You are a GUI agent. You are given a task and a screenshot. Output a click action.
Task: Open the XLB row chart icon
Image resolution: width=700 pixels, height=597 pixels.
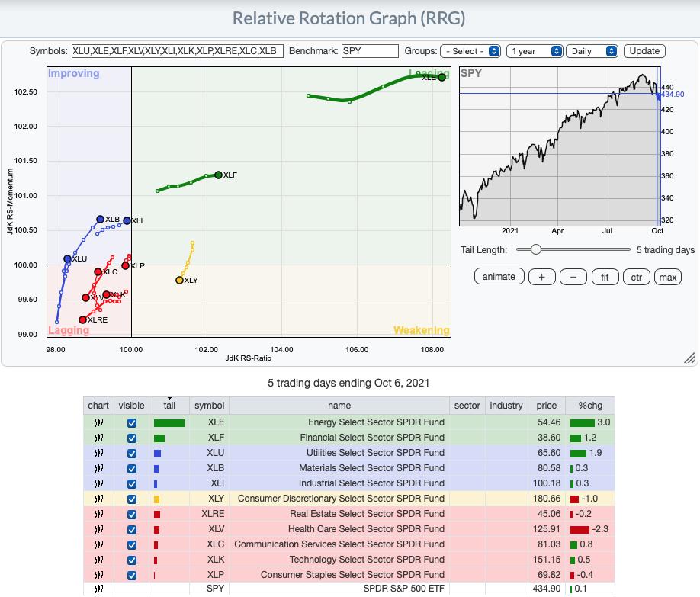(98, 468)
